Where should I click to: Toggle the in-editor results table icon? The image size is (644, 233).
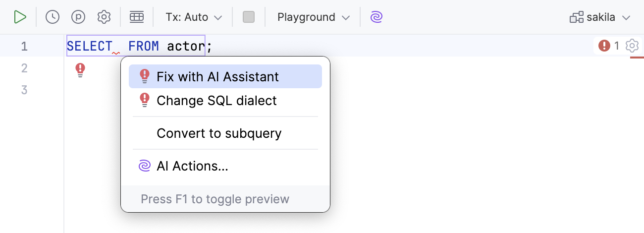[137, 17]
